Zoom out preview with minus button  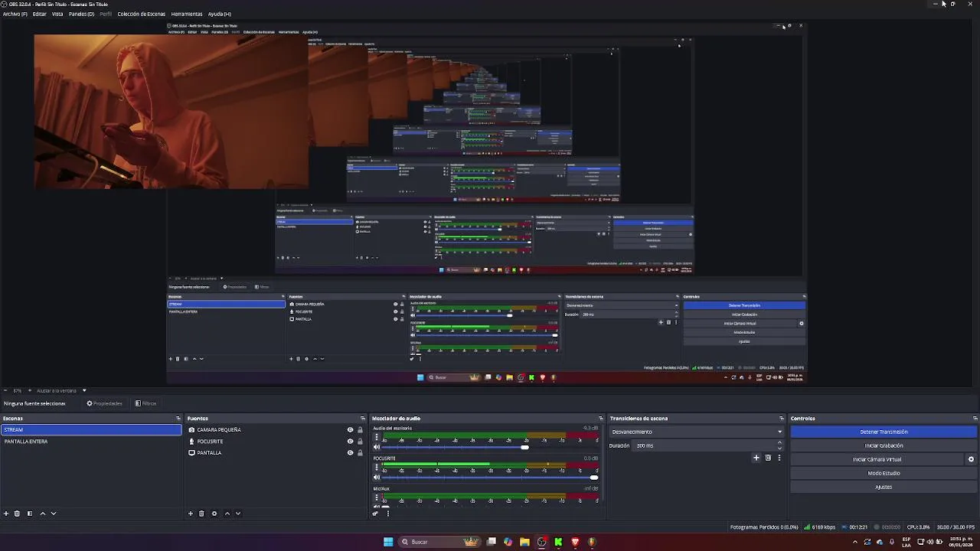click(5, 390)
